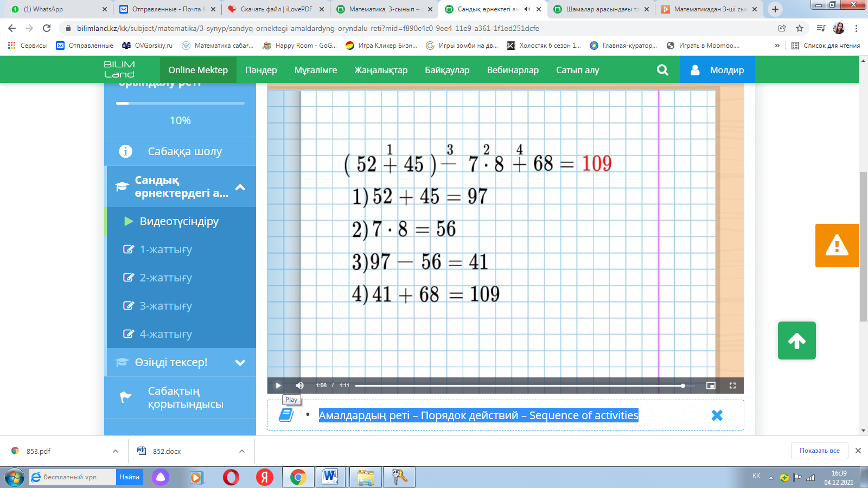Open the site search magnifier
868x488 pixels.
click(x=662, y=70)
